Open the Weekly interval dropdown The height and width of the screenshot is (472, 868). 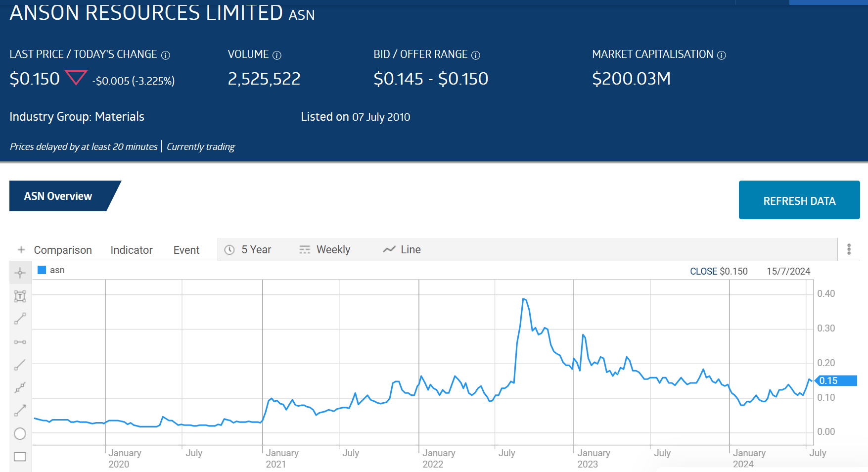[x=325, y=249]
